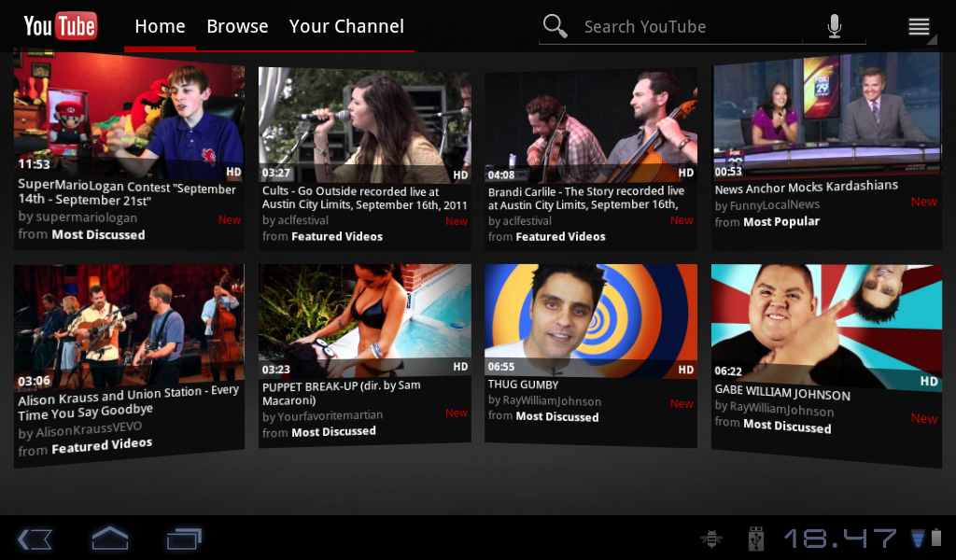This screenshot has height=560, width=956.
Task: Click the 03:27 duration label
Action: click(x=276, y=173)
